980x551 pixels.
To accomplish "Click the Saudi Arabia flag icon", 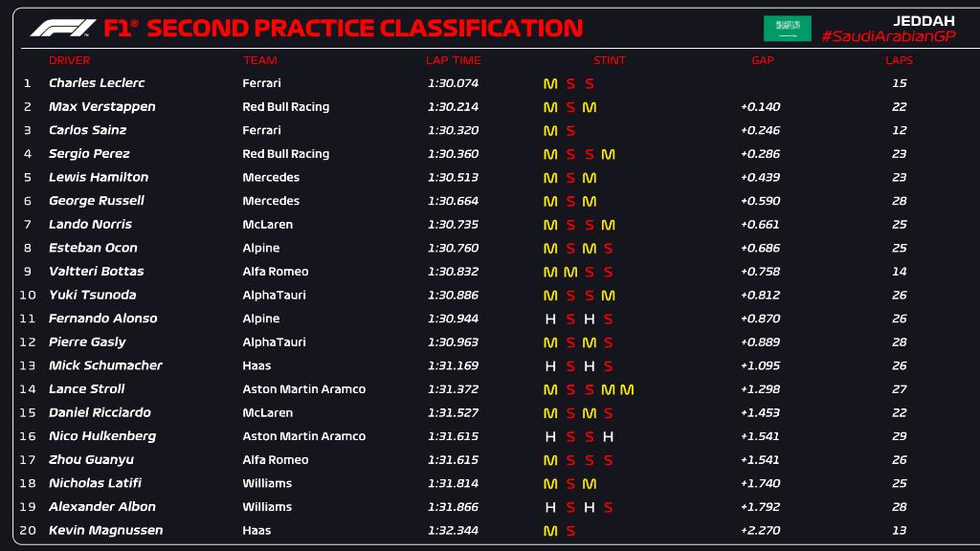I will tap(787, 29).
